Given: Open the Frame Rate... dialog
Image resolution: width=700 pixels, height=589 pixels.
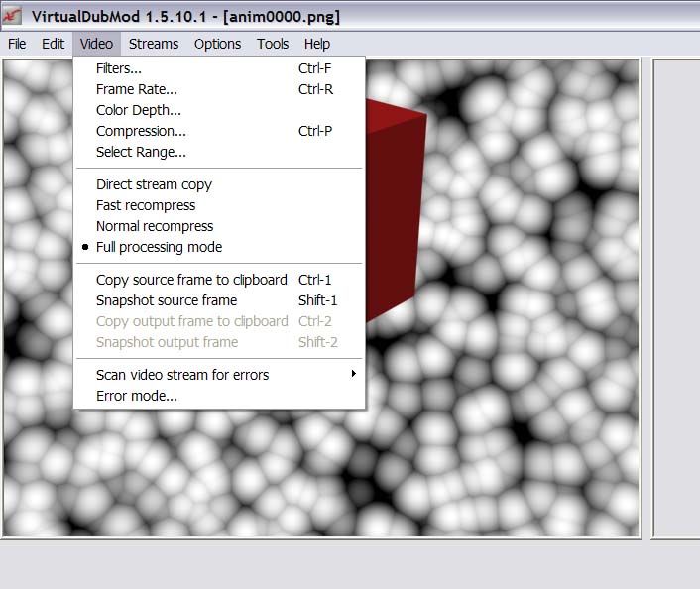Looking at the screenshot, I should pyautogui.click(x=219, y=89).
